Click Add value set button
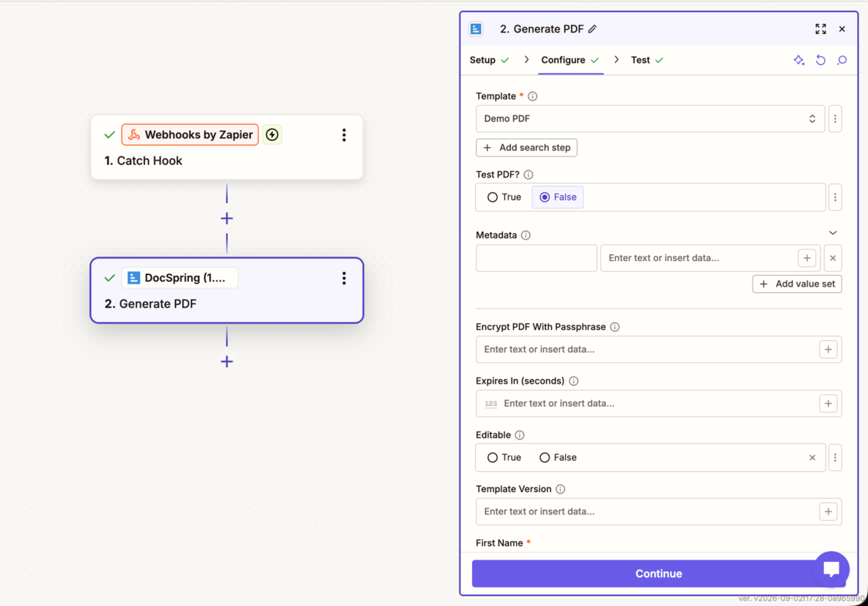868x606 pixels. click(x=797, y=284)
